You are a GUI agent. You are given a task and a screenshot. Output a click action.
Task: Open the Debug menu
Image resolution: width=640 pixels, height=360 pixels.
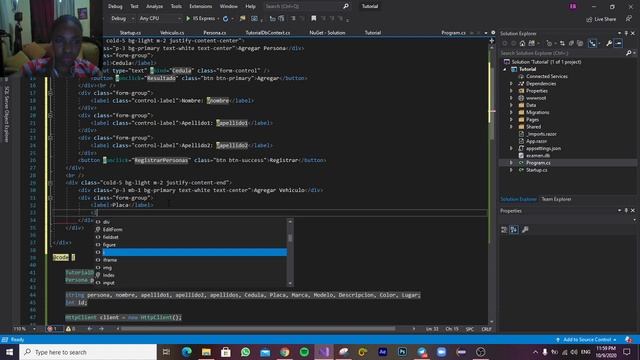click(x=115, y=6)
